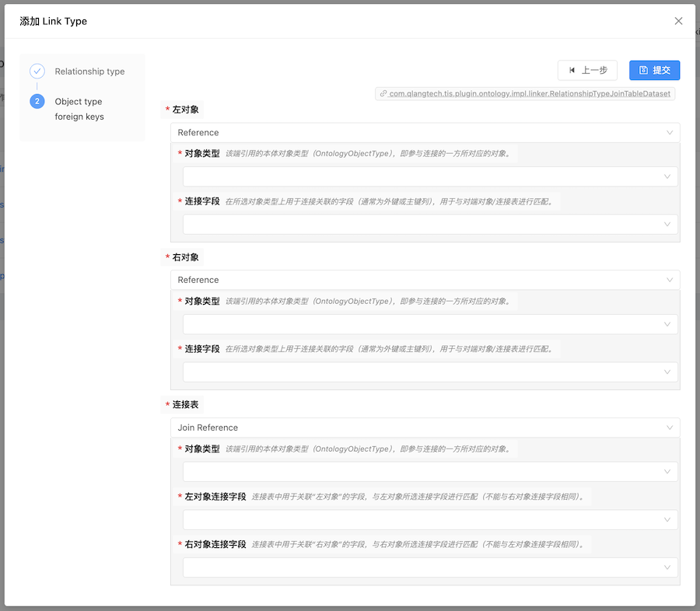Click the 右对象连接字段 field label
Image resolution: width=700 pixels, height=611 pixels.
click(x=215, y=544)
